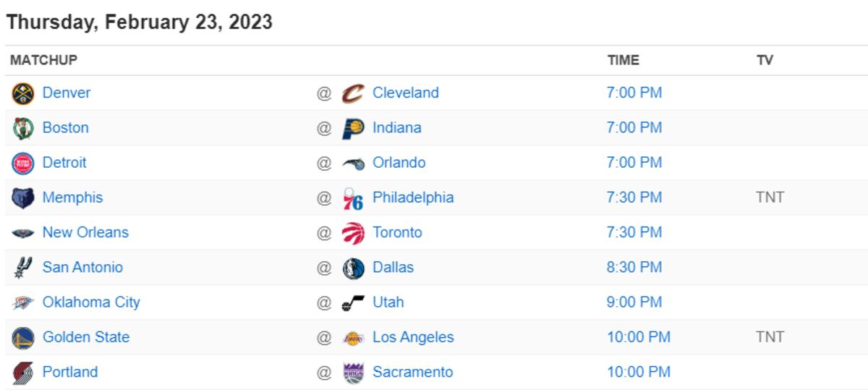The width and height of the screenshot is (868, 390).
Task: Open the 9:00 PM game time link
Action: point(634,302)
